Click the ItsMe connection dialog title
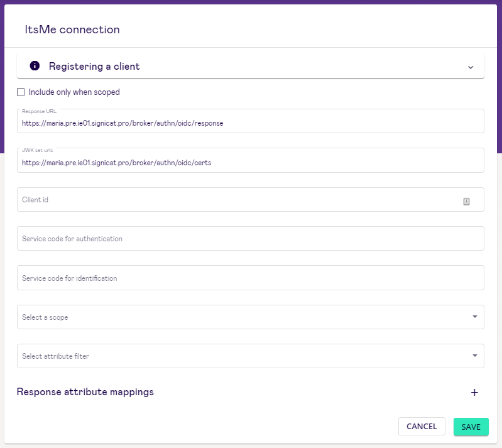The height and width of the screenshot is (448, 502). tap(72, 30)
